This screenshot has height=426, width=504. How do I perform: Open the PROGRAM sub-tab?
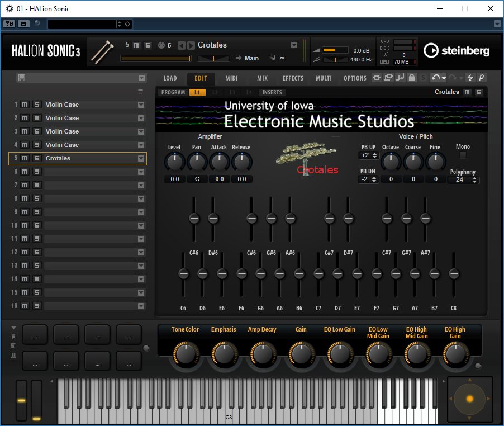click(173, 92)
